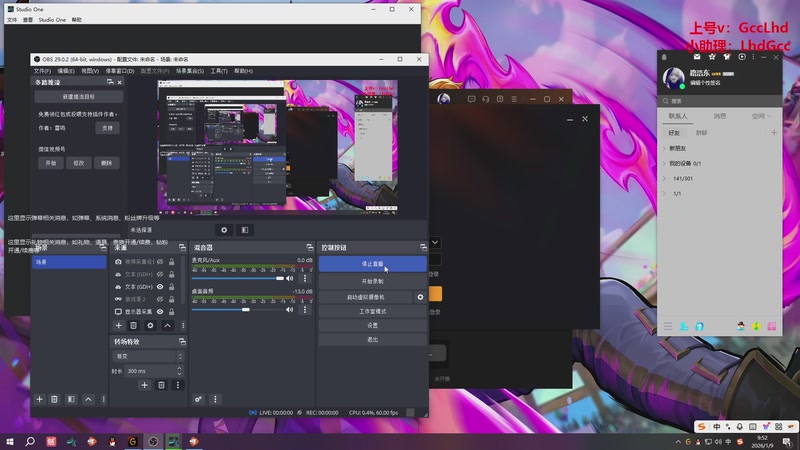
Task: Float the 转场特效 dock panel
Action: (x=182, y=341)
